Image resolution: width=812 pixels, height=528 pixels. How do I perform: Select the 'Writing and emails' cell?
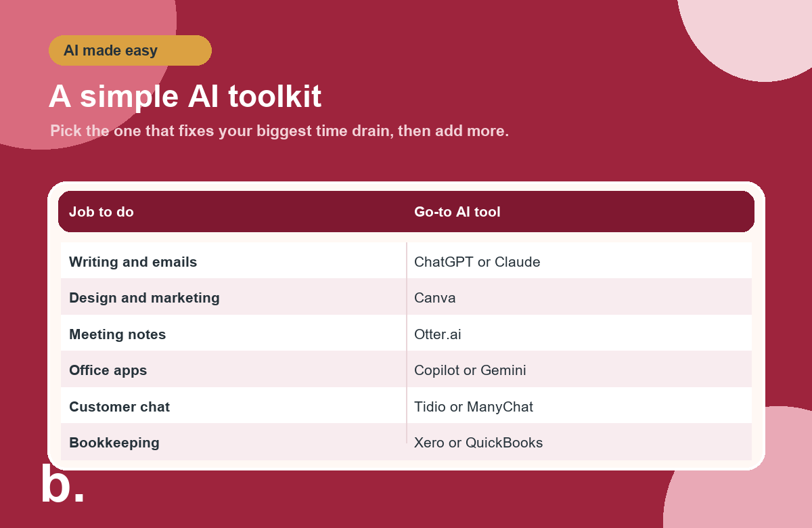[x=233, y=261]
